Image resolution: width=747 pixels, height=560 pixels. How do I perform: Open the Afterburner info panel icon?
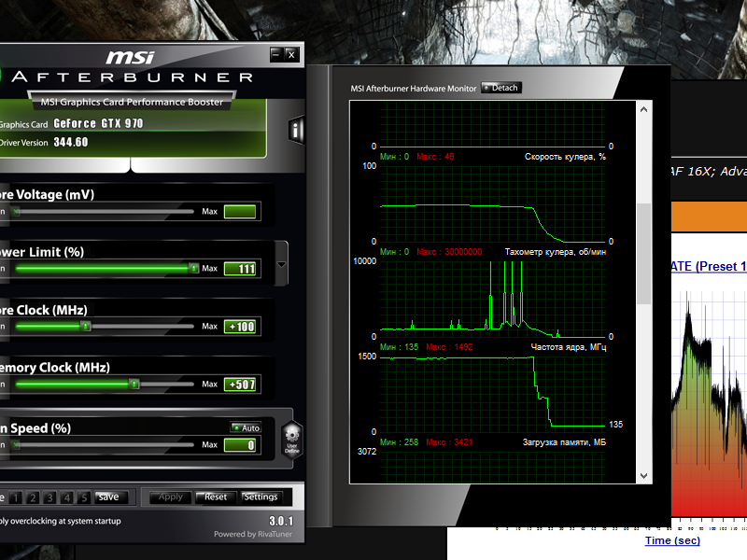click(x=296, y=130)
